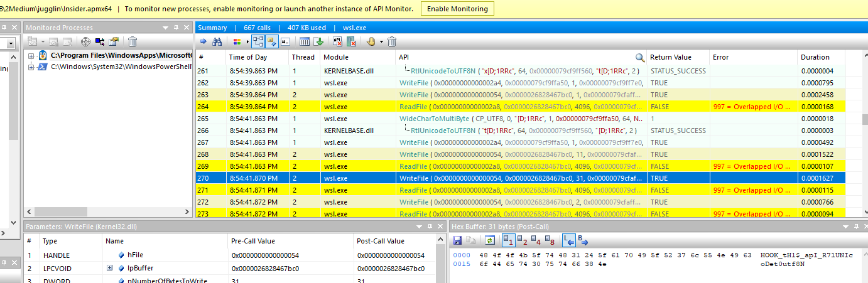
Task: Expand the lpBuffer parameter row
Action: click(x=109, y=268)
